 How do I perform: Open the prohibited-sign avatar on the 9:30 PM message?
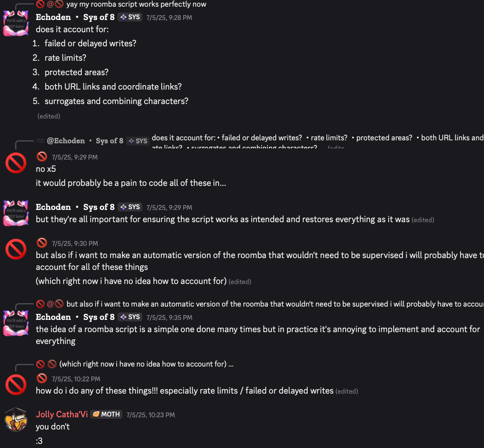16,249
